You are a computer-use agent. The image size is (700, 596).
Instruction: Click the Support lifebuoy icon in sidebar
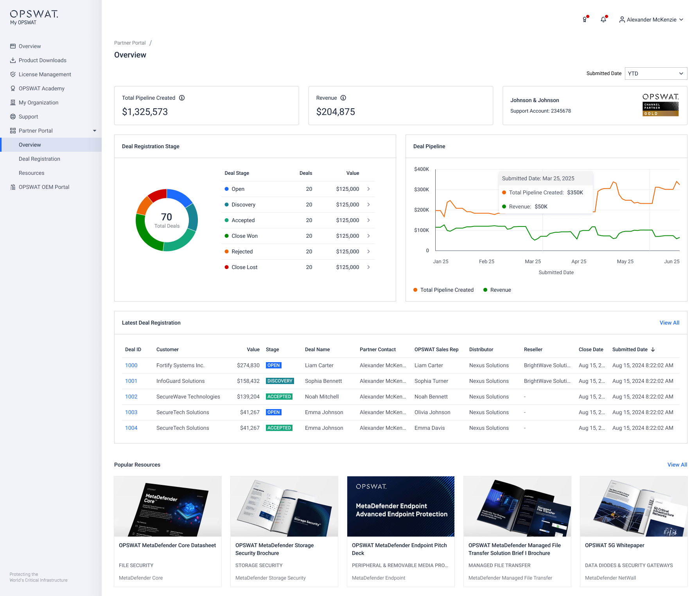click(13, 117)
